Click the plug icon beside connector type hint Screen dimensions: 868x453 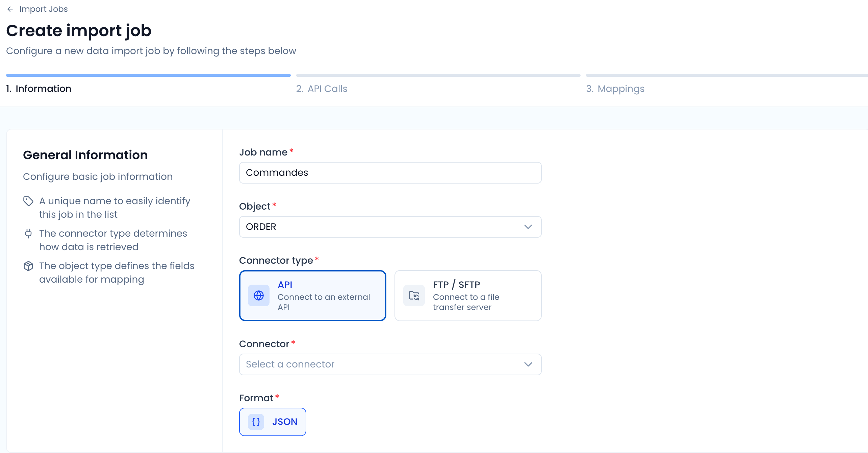tap(28, 233)
